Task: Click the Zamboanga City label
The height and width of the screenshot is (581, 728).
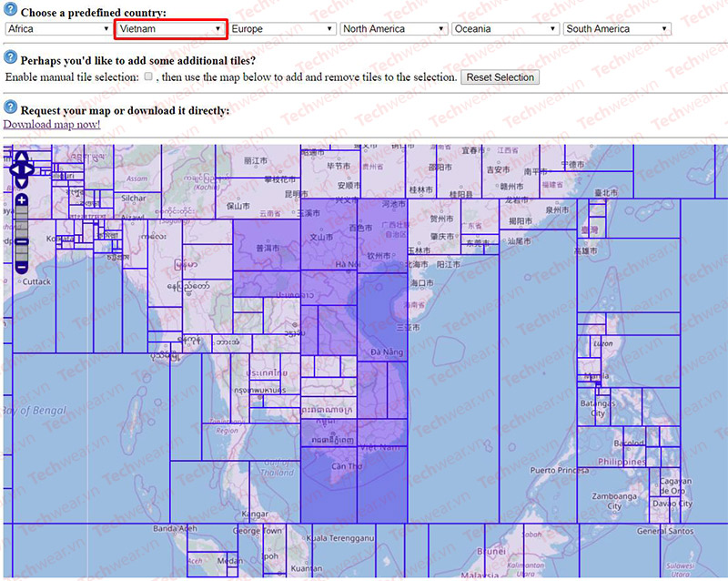Action: (614, 501)
